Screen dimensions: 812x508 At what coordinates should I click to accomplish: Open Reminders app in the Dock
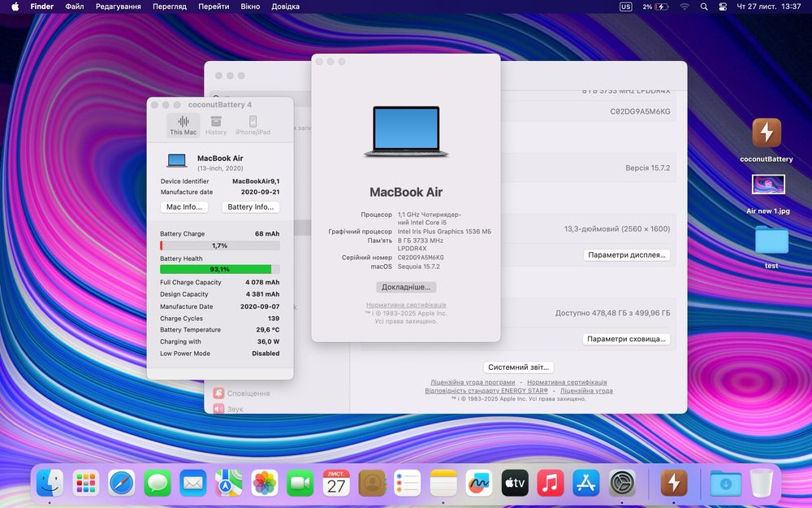coord(408,483)
